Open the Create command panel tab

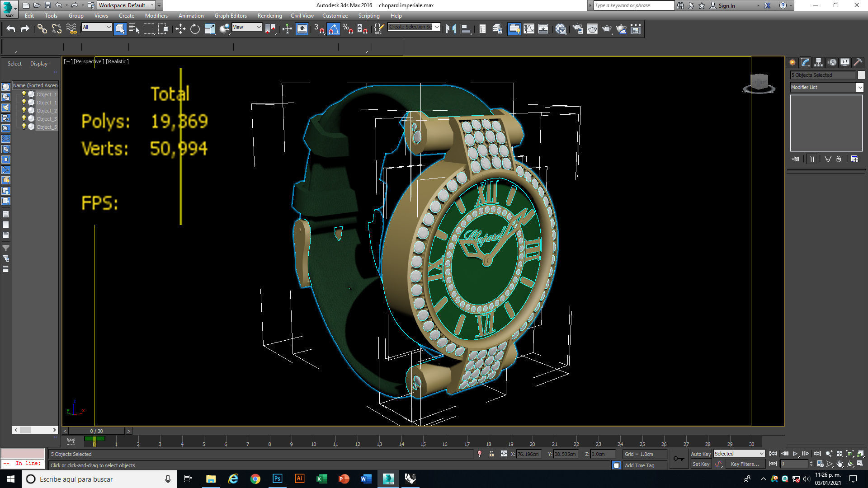(x=792, y=62)
